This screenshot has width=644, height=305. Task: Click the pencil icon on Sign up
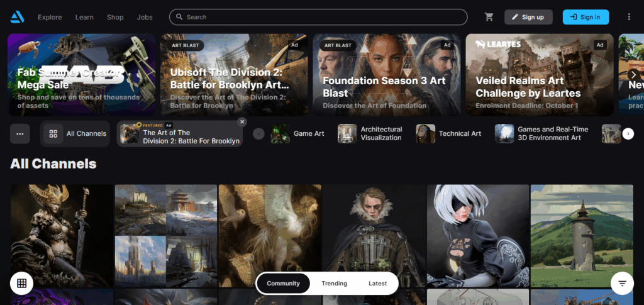(515, 17)
